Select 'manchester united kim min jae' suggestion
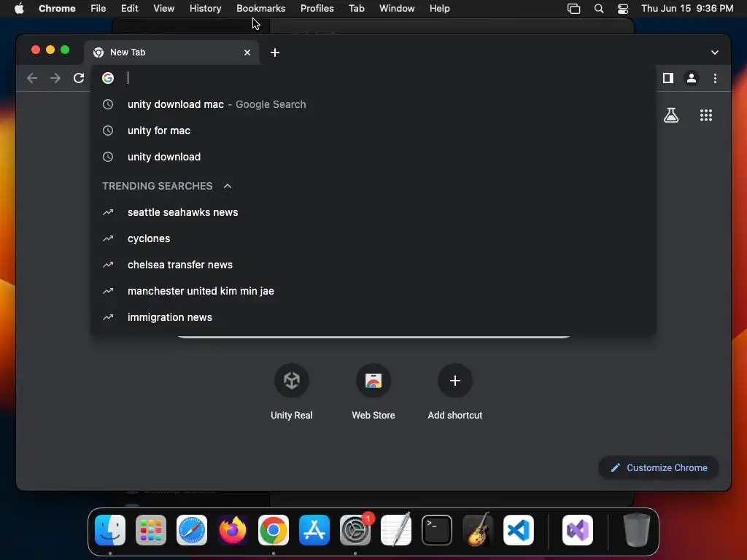This screenshot has height=560, width=747. (373, 291)
